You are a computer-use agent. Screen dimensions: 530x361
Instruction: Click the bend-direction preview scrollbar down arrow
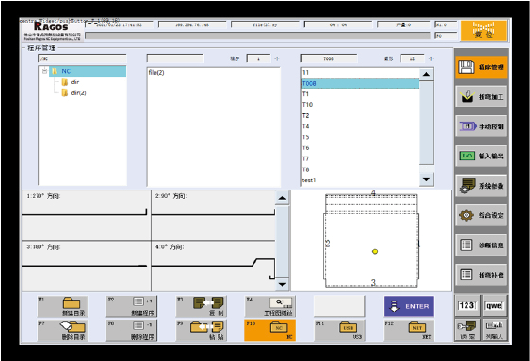click(282, 285)
